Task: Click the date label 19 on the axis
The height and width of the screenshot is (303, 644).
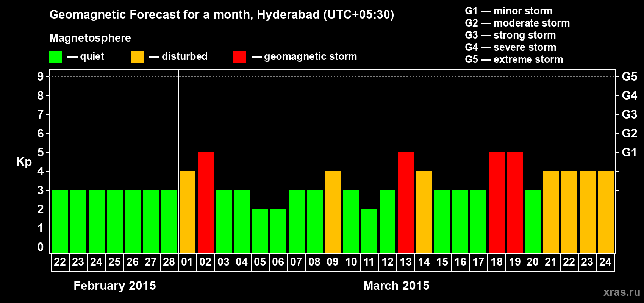Action: [514, 262]
